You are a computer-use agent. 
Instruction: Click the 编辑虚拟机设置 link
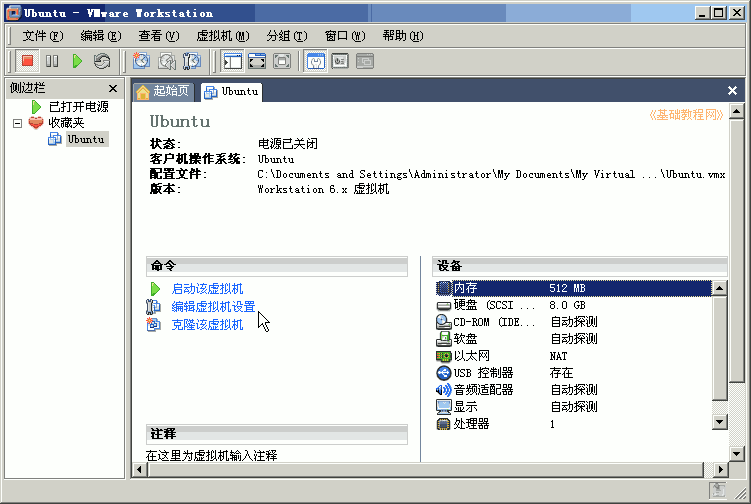coord(213,306)
